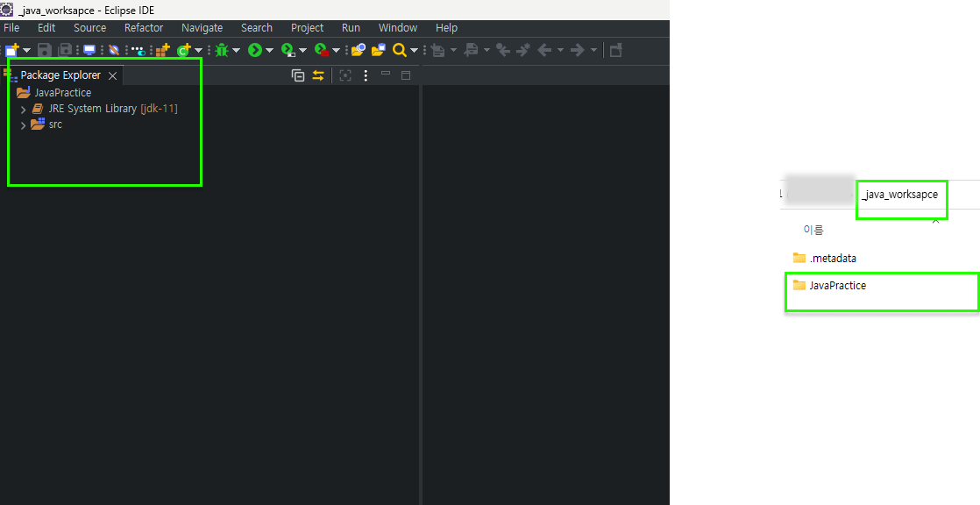
Task: Open the Edit menu
Action: 46,27
